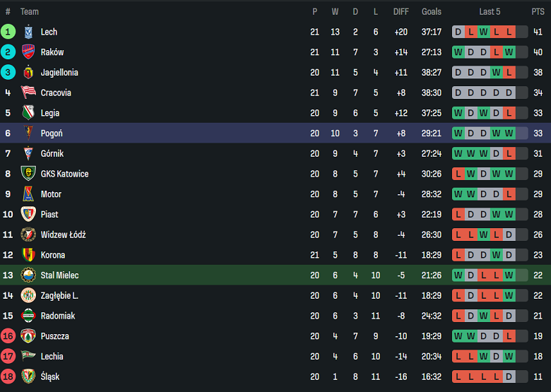
Task: Open the Pogoń team name link
Action: [52, 133]
